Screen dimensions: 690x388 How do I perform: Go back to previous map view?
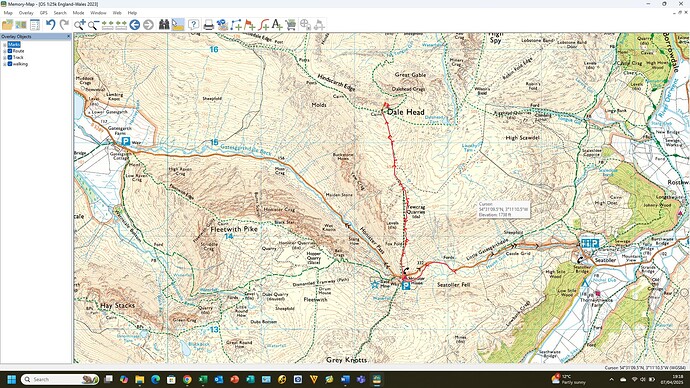point(135,25)
